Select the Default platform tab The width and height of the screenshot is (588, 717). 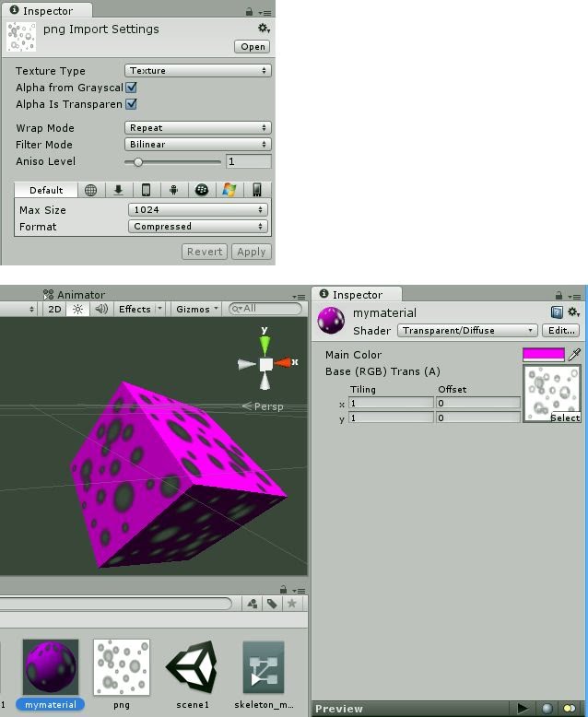click(46, 191)
